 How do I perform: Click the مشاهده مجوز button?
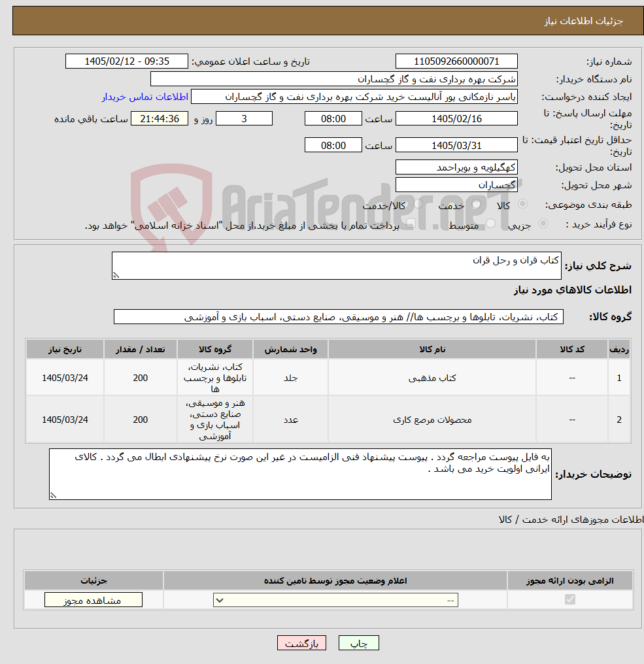(x=93, y=600)
